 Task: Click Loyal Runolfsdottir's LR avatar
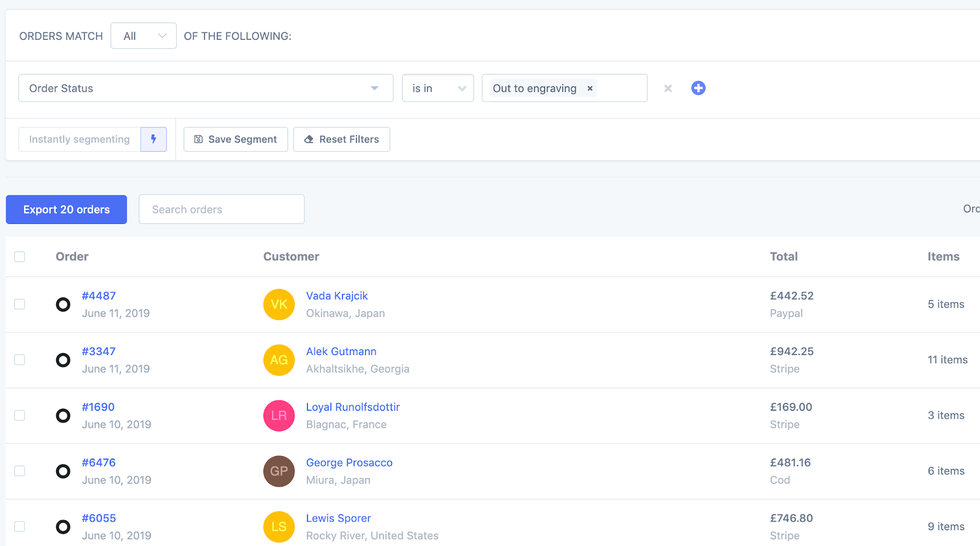(x=279, y=416)
